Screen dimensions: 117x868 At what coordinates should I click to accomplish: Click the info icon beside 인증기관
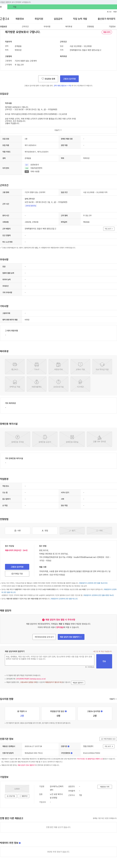pyautogui.click(x=69, y=746)
